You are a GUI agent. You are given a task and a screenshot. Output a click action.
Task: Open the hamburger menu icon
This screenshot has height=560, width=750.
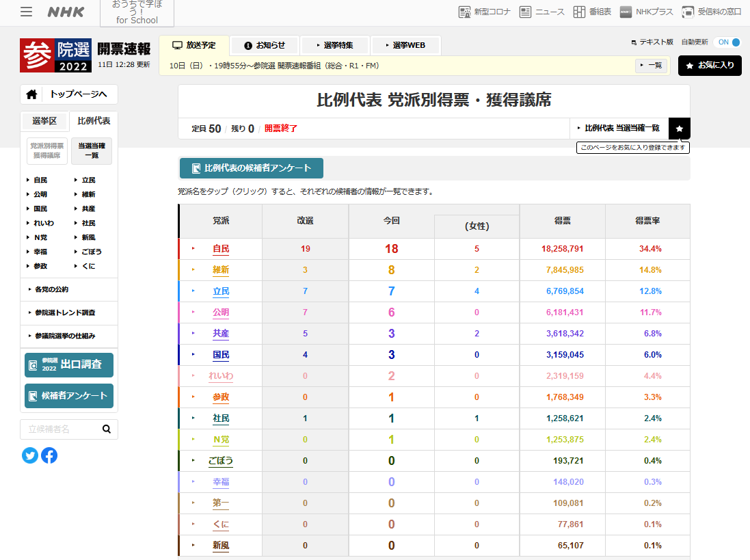click(x=26, y=12)
